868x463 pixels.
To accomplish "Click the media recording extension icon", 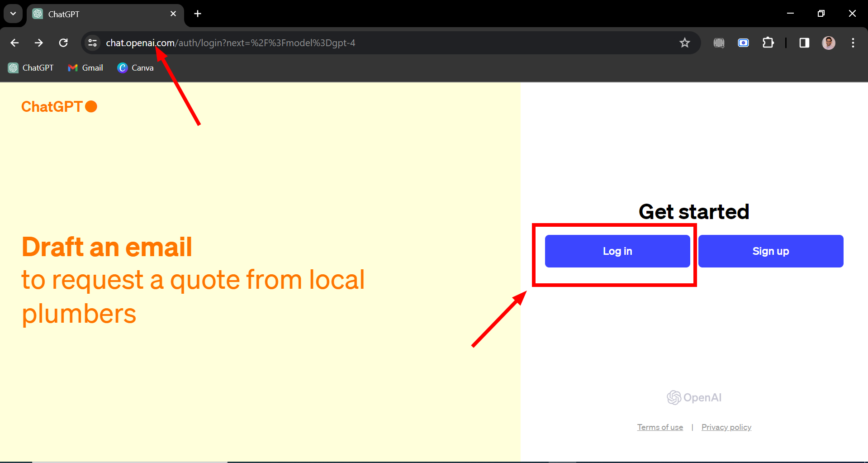I will click(743, 43).
